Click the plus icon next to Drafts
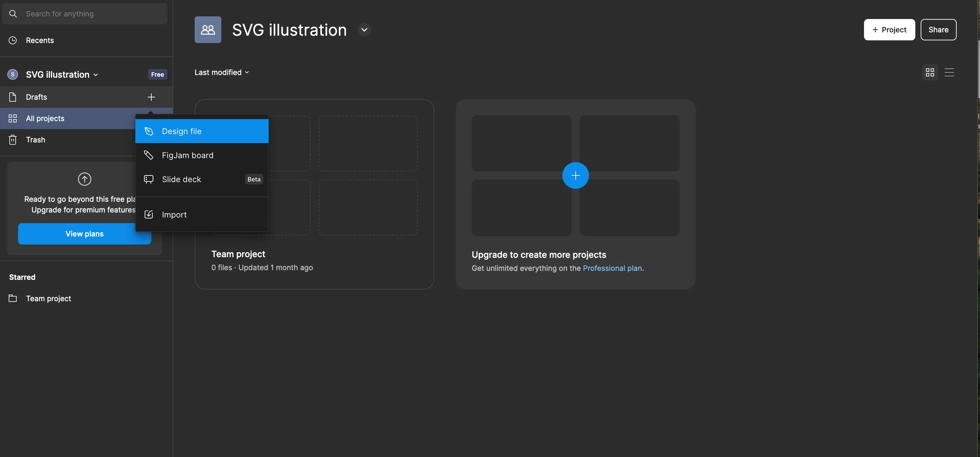This screenshot has height=457, width=980. click(x=151, y=97)
